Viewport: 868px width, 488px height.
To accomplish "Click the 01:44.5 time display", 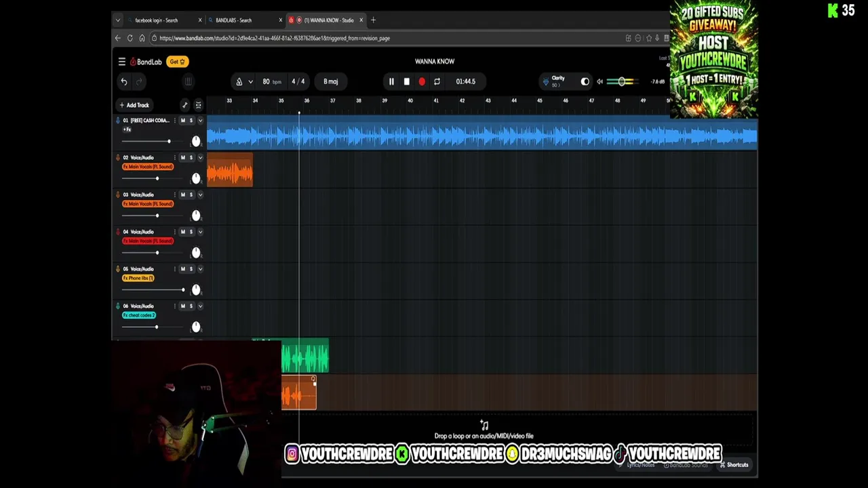I will 465,81.
